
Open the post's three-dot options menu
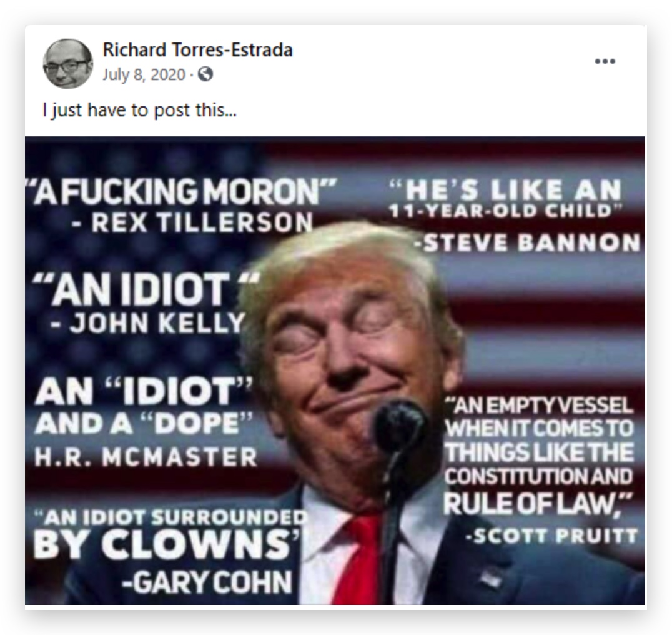pos(605,61)
